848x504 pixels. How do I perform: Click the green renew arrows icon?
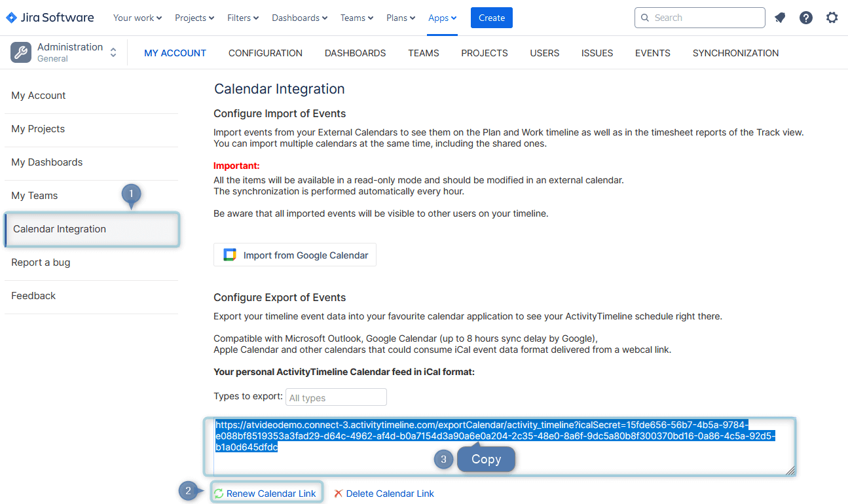pyautogui.click(x=219, y=494)
